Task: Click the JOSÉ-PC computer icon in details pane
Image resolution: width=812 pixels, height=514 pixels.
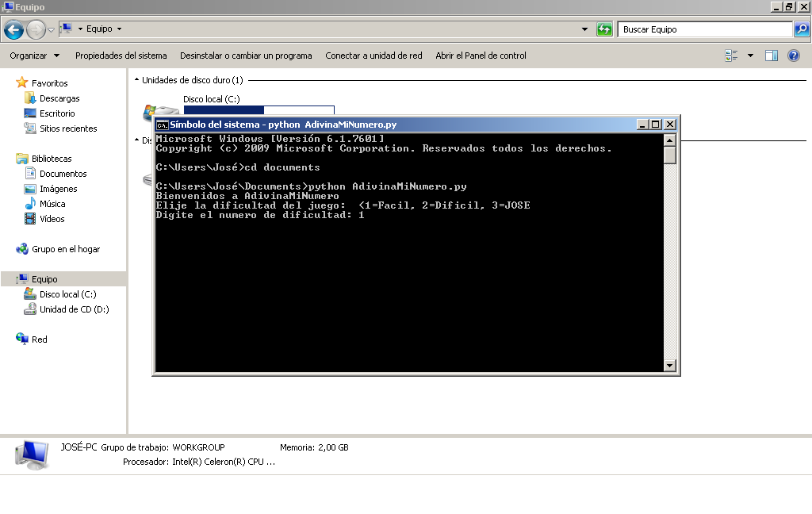Action: click(x=32, y=455)
